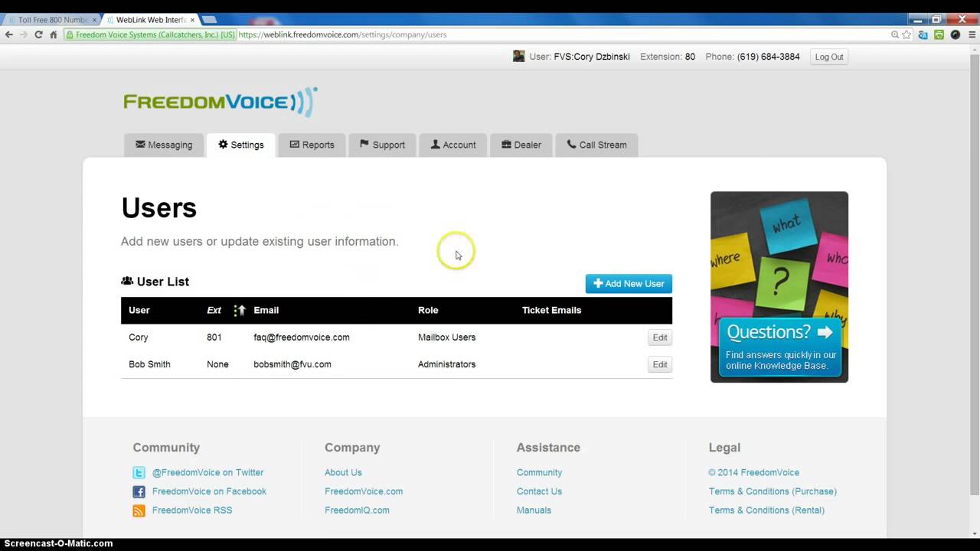
Task: Open the Reports tab
Action: (312, 145)
